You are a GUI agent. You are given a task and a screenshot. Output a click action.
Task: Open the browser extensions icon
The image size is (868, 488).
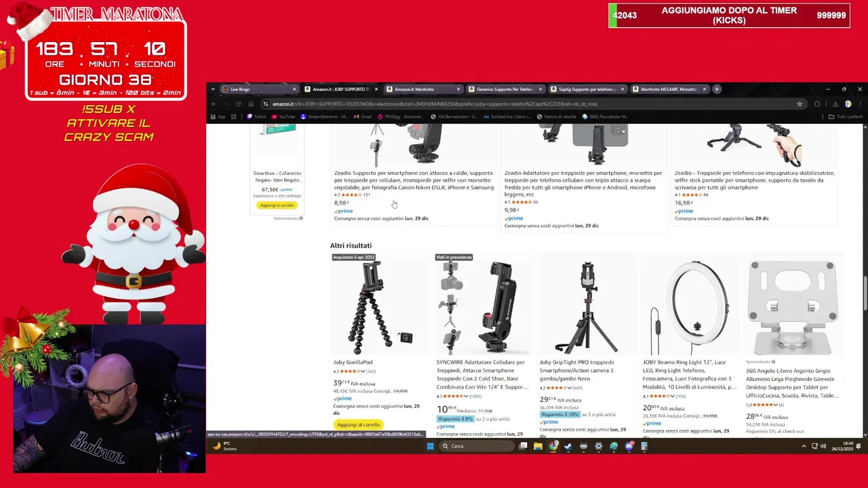[817, 104]
